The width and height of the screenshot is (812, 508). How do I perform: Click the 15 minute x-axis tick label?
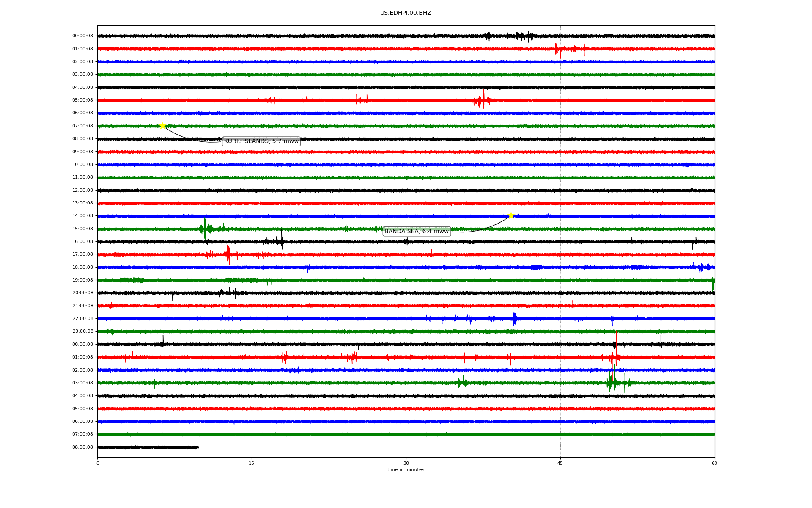252,463
